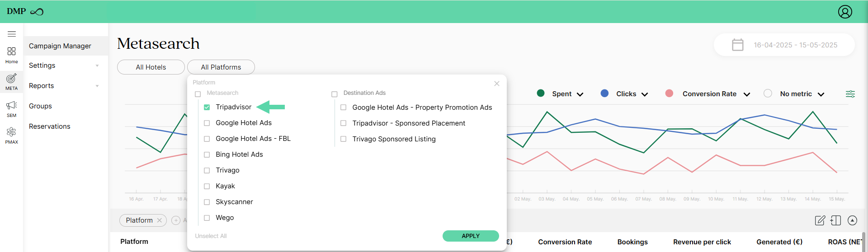This screenshot has width=868, height=252.
Task: Open Campaign Manager menu item
Action: point(60,46)
